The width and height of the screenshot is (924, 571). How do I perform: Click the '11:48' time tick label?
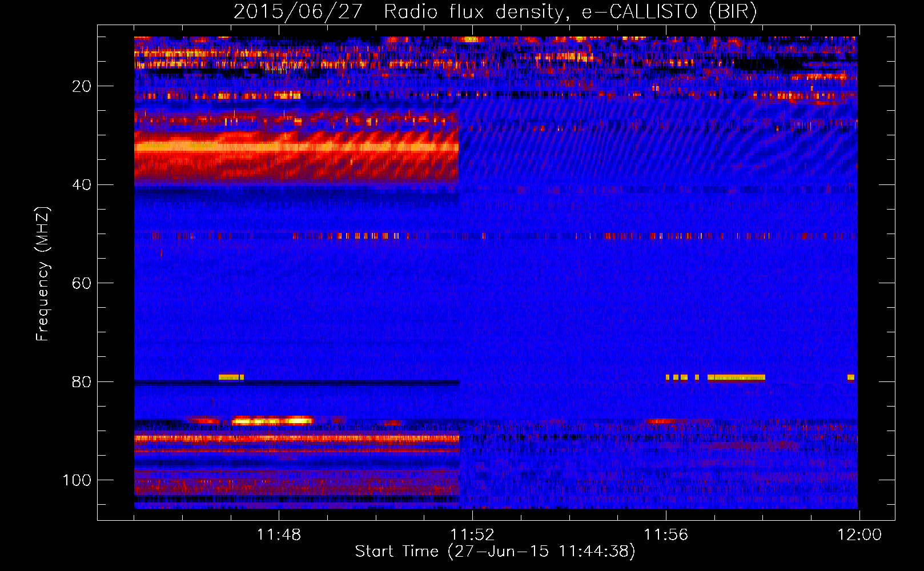point(279,535)
